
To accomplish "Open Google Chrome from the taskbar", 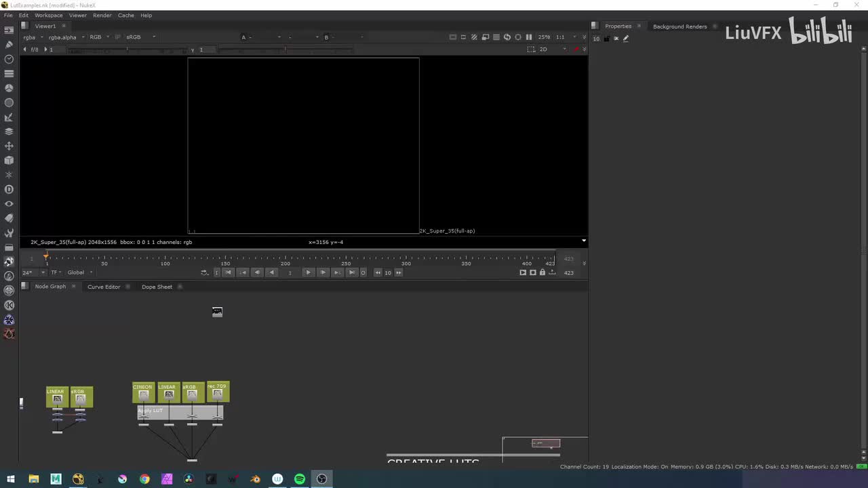I will pyautogui.click(x=144, y=479).
